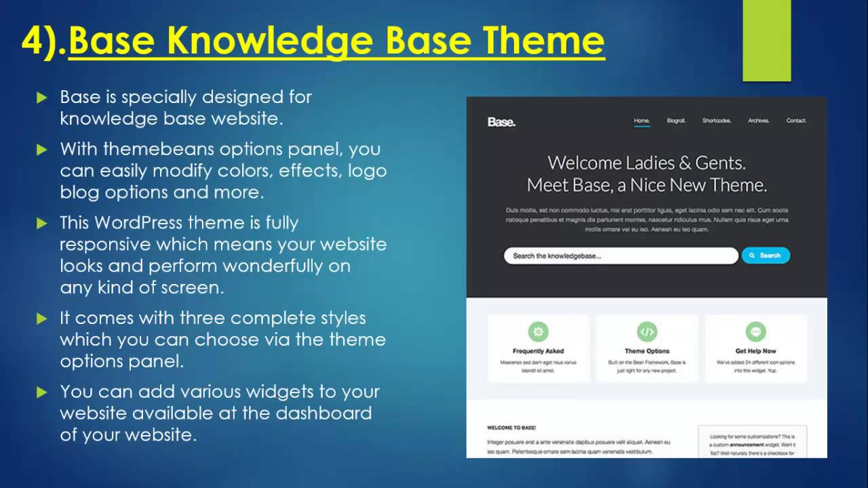Click the 'With themebeans options panel' bullet text
The width and height of the screenshot is (868, 488).
point(223,170)
